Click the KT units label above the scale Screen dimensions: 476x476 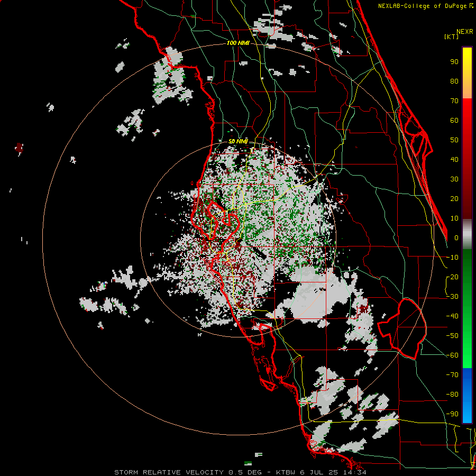click(451, 36)
